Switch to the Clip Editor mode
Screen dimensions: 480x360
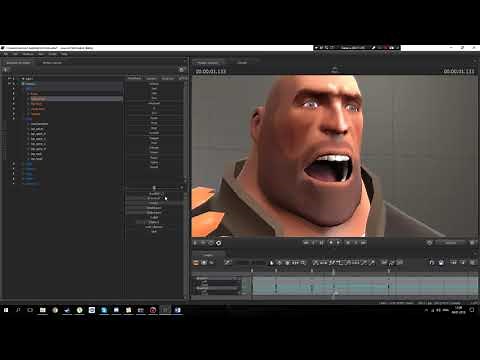pyautogui.click(x=196, y=263)
